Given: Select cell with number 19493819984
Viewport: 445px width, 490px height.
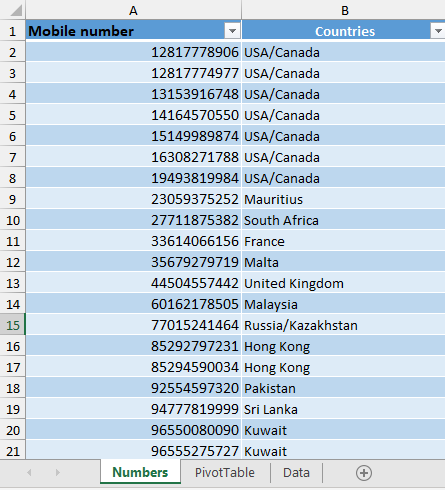Looking at the screenshot, I should tap(133, 178).
